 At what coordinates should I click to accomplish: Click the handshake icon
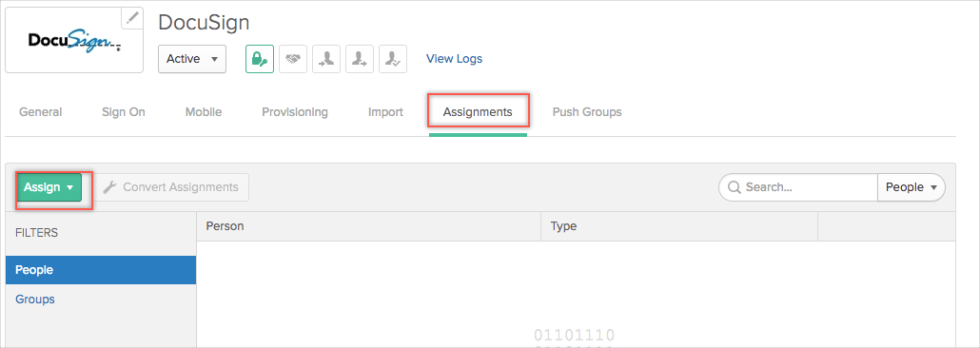click(292, 59)
